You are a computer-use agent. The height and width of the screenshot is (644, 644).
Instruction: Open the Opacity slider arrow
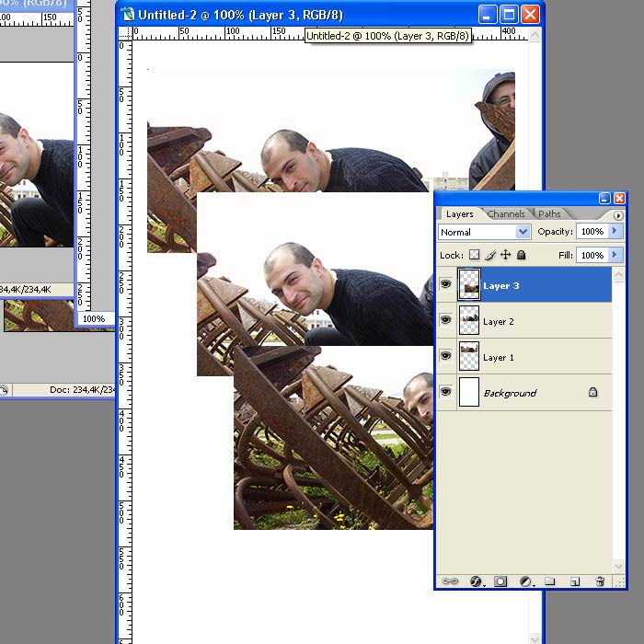(x=615, y=231)
